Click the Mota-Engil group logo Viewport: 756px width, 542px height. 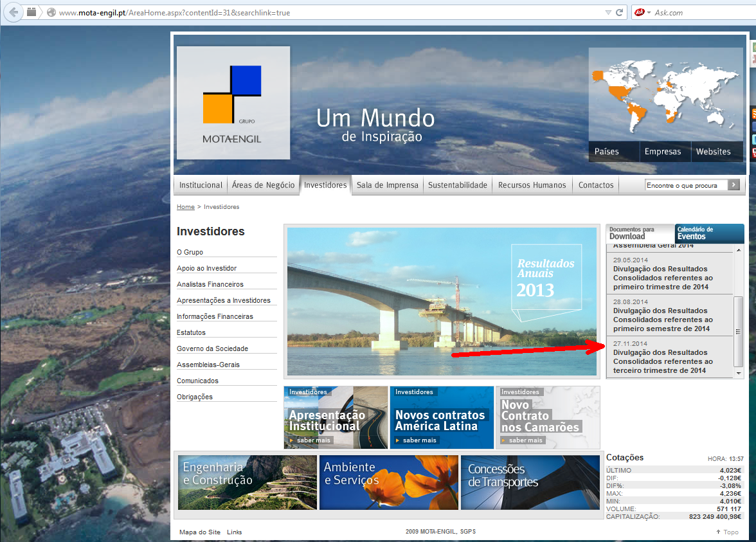pos(233,103)
